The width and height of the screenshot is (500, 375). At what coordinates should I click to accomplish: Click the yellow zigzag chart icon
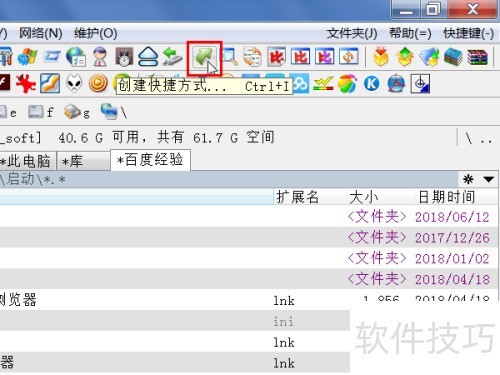tap(323, 83)
